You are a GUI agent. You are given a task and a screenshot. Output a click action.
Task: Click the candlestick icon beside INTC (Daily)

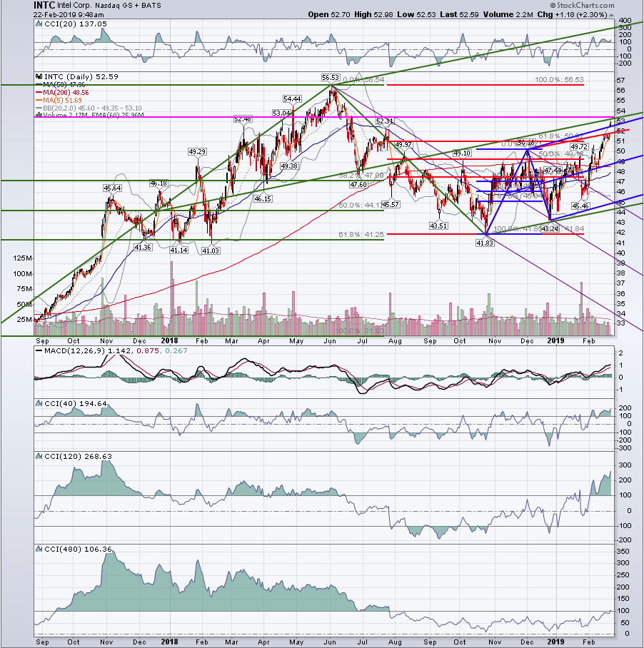(x=39, y=76)
